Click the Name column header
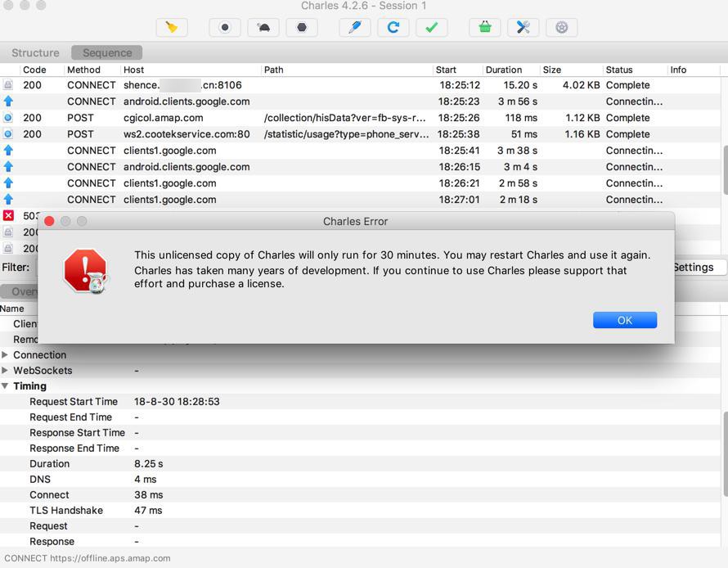Image resolution: width=728 pixels, height=568 pixels. [x=12, y=309]
